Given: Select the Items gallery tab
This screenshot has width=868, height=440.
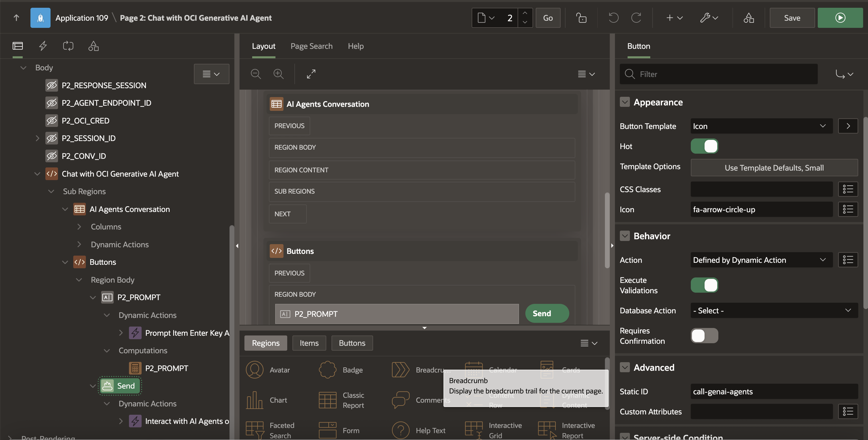Looking at the screenshot, I should 309,343.
